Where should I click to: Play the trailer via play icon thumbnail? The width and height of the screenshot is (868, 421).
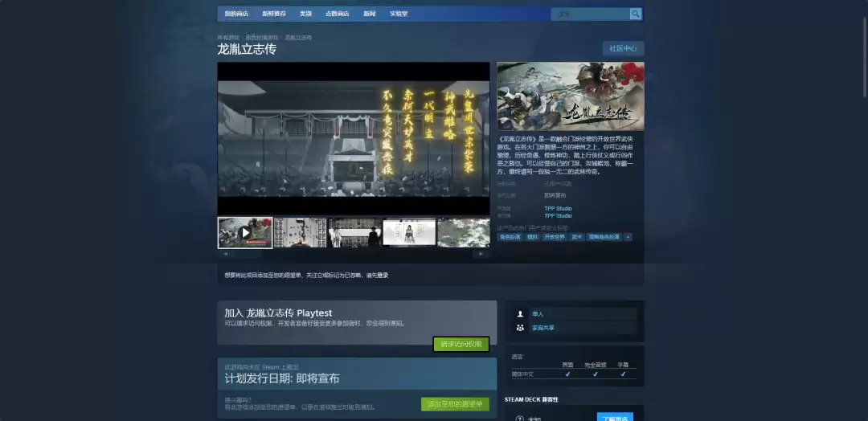pyautogui.click(x=245, y=233)
